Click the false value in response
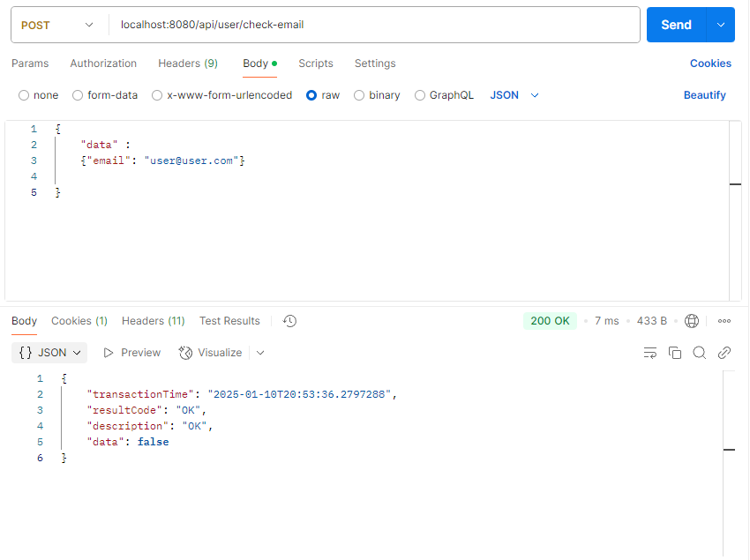This screenshot has height=560, width=750. 153,442
